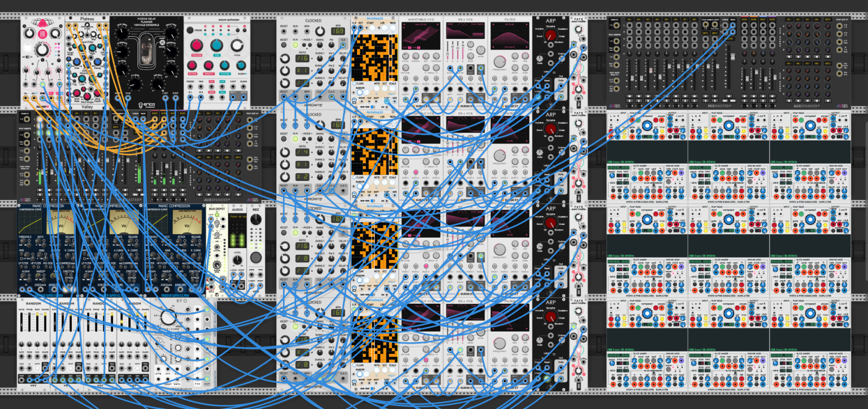Click the DENSITY knob on texture synthesizer
The image size is (868, 409).
[209, 66]
